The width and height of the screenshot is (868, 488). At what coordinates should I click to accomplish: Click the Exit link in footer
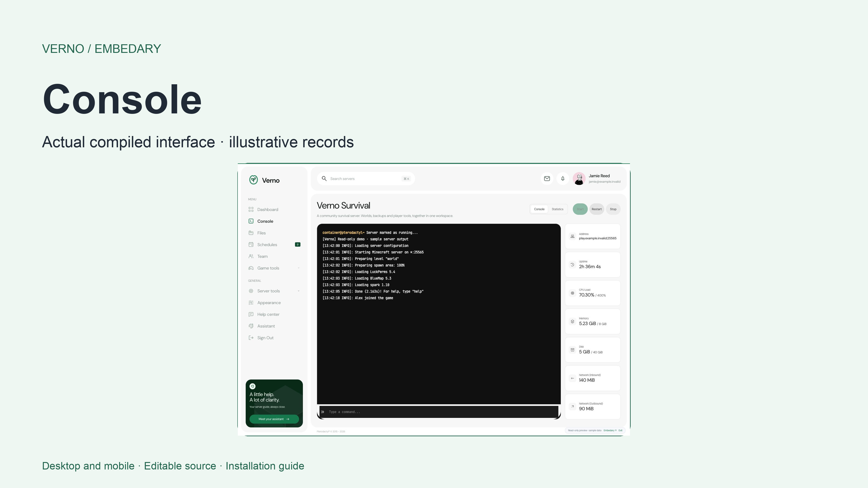[x=620, y=430]
